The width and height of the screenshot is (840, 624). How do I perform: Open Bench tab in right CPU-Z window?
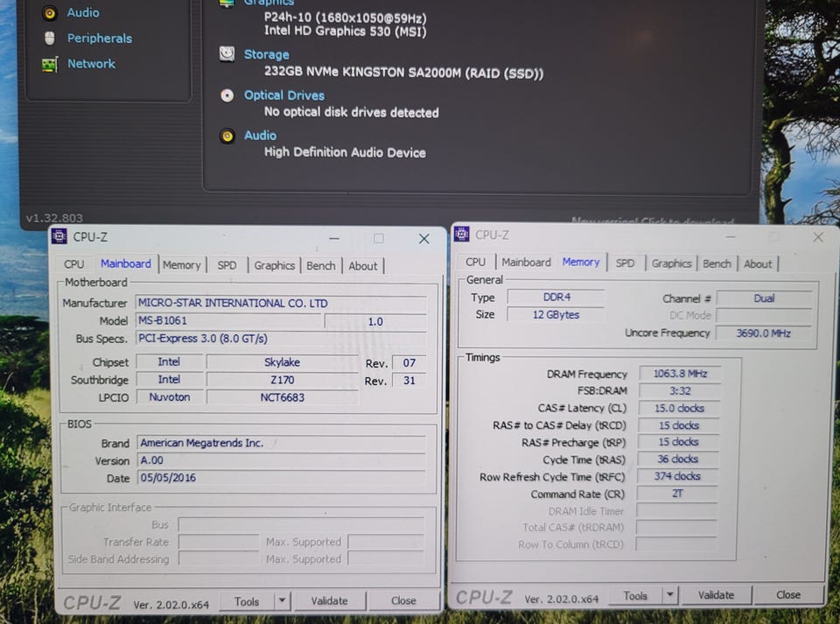tap(717, 264)
